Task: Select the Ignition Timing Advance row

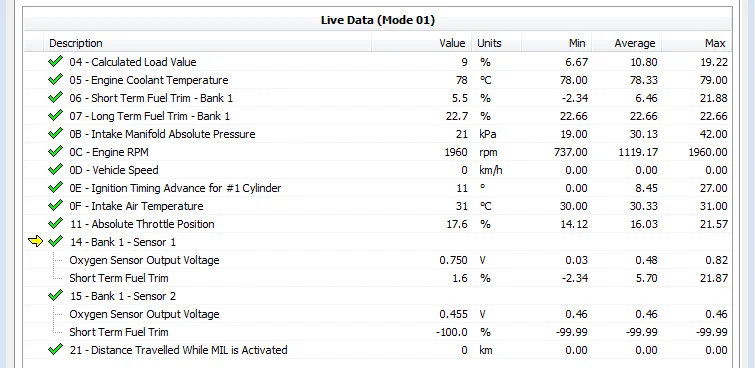Action: 378,188
